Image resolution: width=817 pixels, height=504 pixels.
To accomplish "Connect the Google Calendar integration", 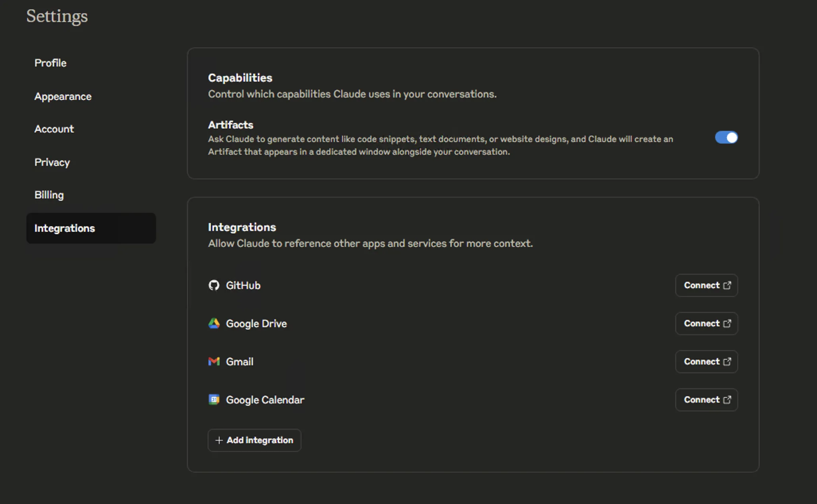I will (x=706, y=400).
